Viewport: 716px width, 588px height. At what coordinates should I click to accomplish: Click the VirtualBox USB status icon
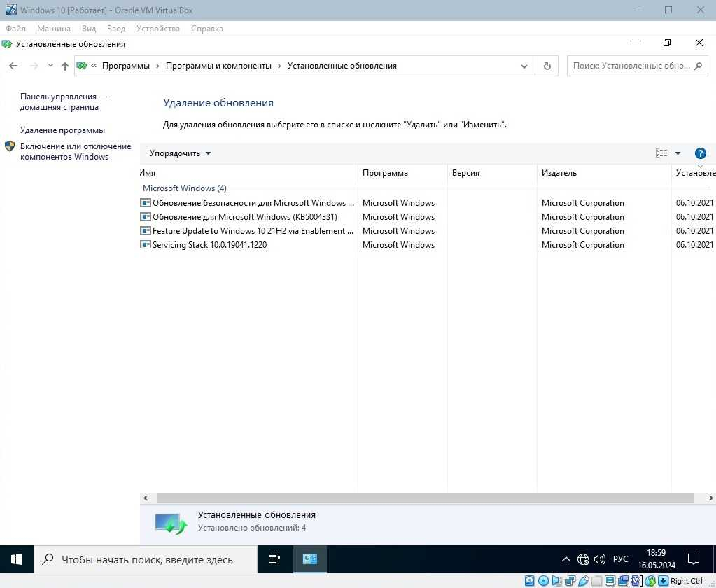[x=584, y=581]
